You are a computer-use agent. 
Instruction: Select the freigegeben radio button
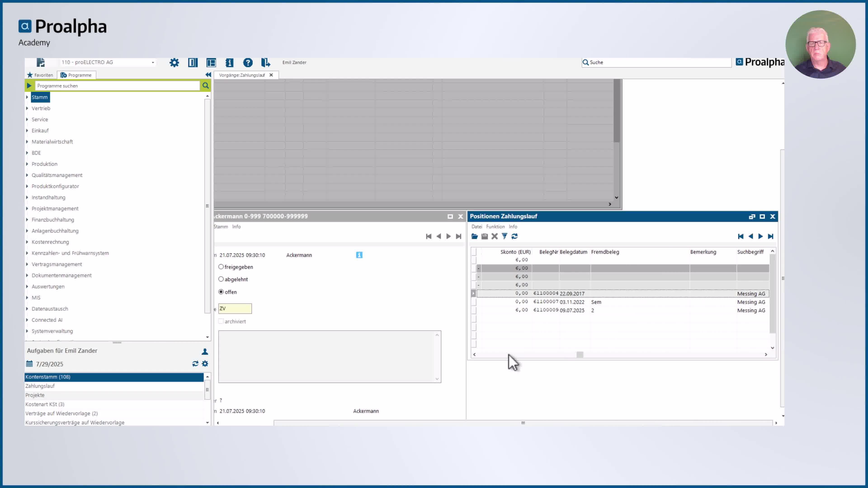click(x=221, y=267)
